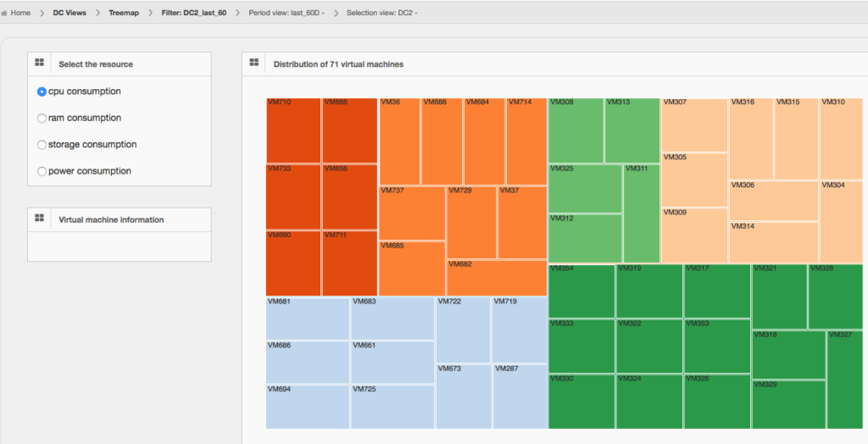Select the VM686 light blue cell
The width and height of the screenshot is (868, 444).
click(308, 363)
